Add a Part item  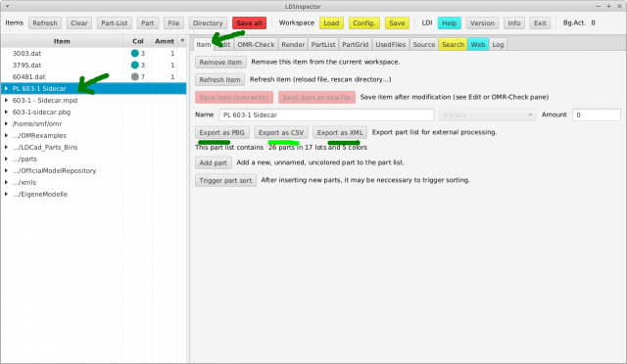tap(148, 23)
